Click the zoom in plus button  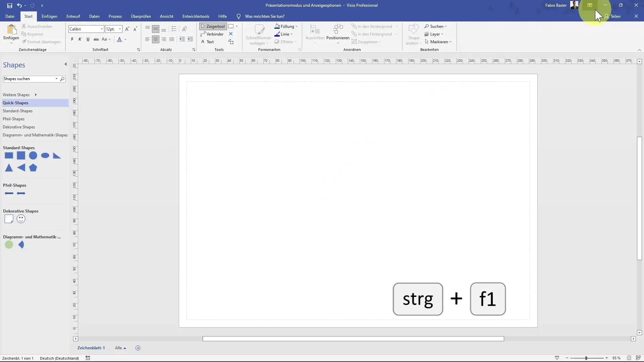606,358
